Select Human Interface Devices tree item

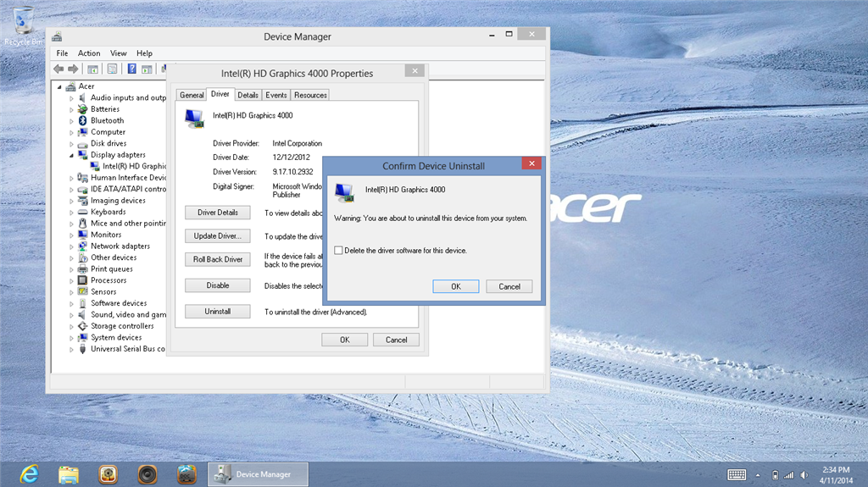129,178
